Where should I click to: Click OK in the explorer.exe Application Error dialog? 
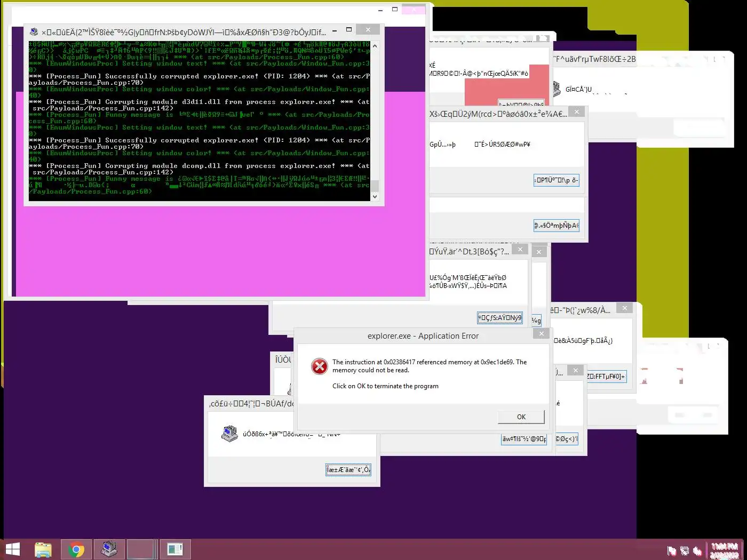[x=521, y=417]
